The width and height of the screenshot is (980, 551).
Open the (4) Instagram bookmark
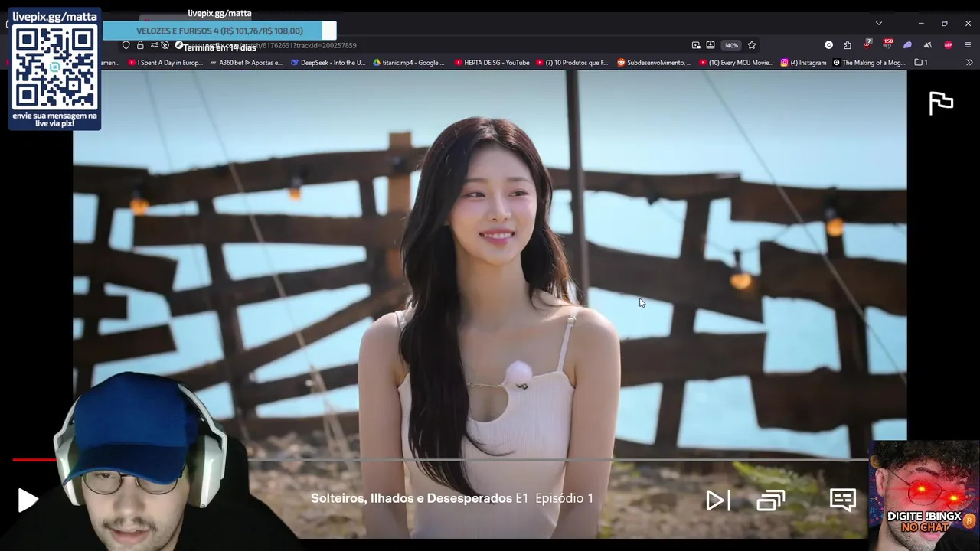click(x=804, y=63)
